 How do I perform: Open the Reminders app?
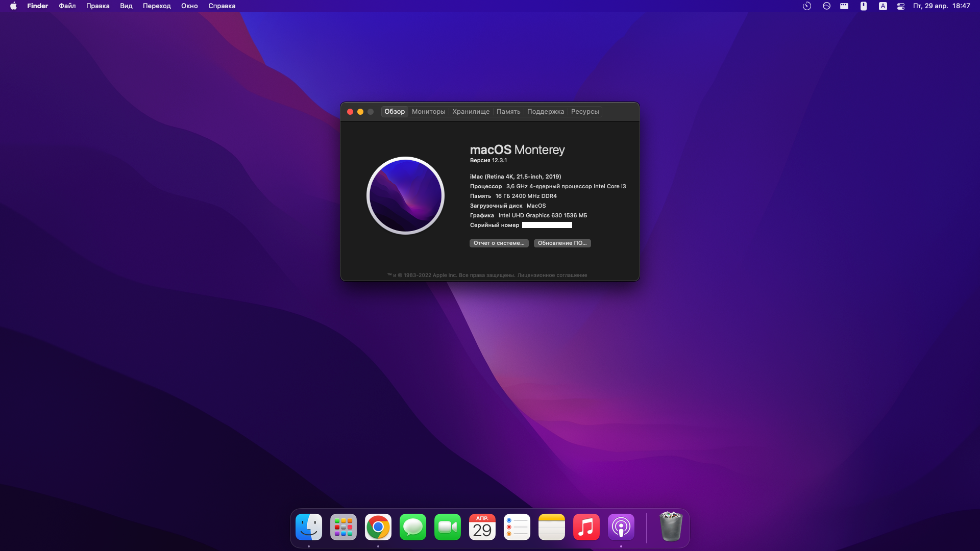tap(517, 527)
